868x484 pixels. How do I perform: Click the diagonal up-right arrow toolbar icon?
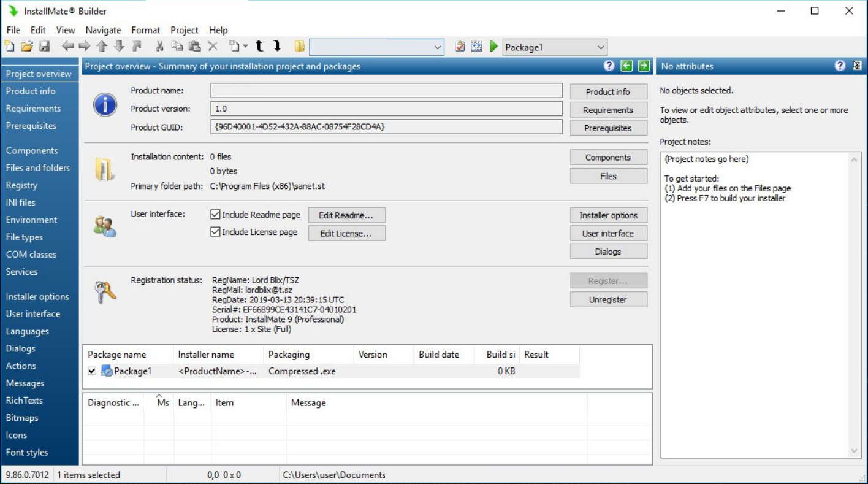coord(137,47)
